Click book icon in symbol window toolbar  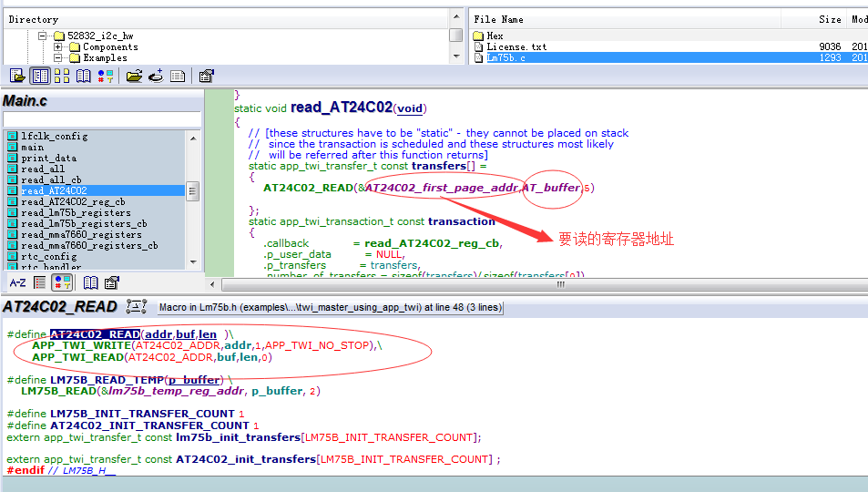pos(90,283)
